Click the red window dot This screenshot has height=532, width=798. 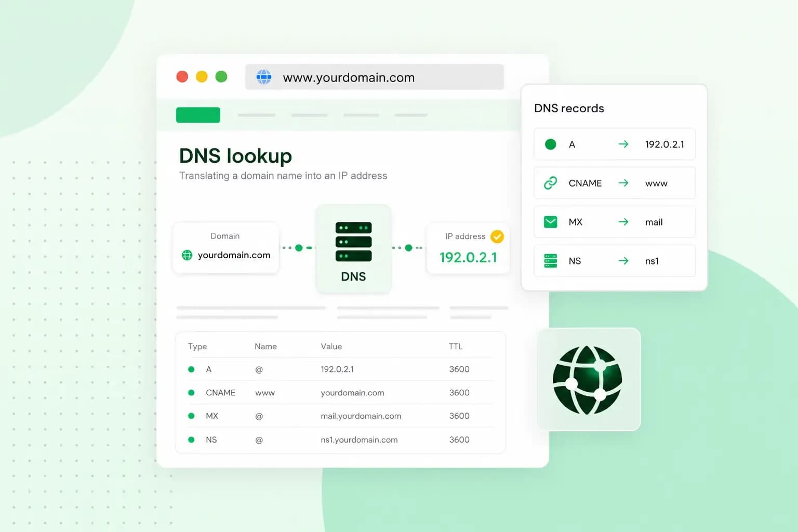(x=182, y=77)
